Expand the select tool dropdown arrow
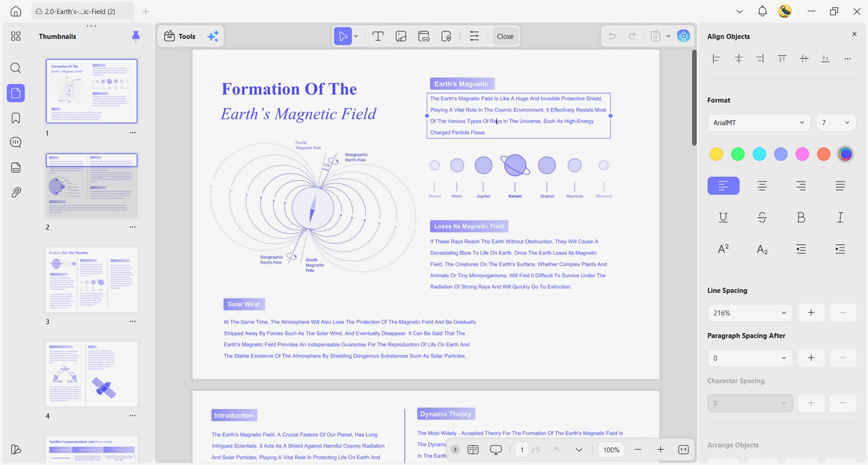 point(356,37)
